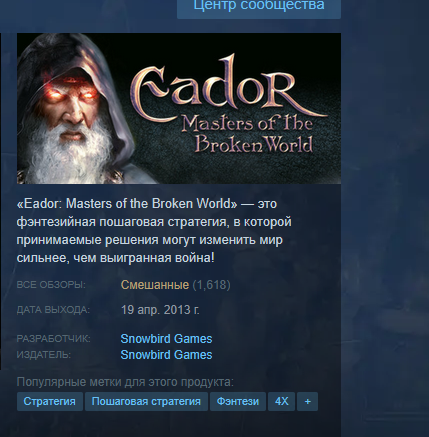
Task: Open the Смешанные reviews summary
Action: pyautogui.click(x=155, y=285)
